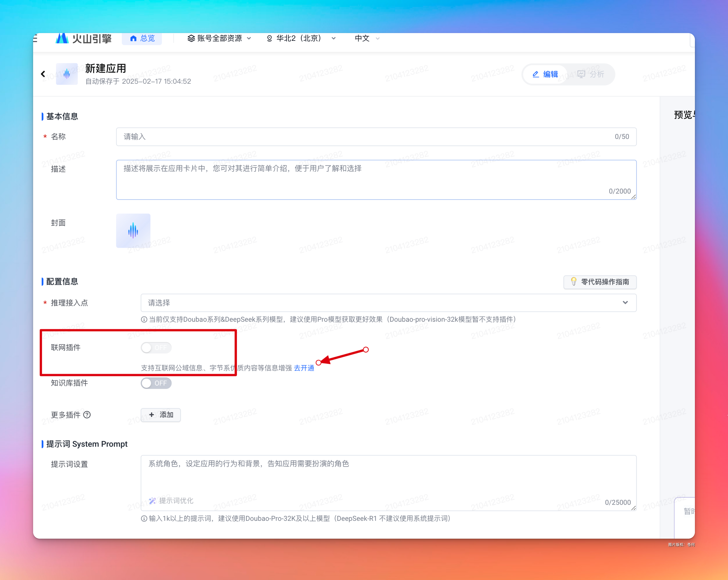Click the lightbulb 零代码操作指南 button
The width and height of the screenshot is (728, 580).
[x=600, y=282]
